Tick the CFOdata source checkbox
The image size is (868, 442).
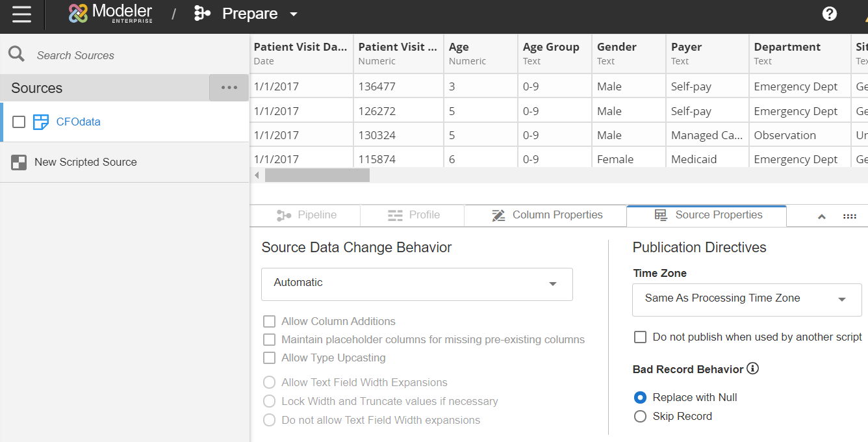click(x=19, y=122)
